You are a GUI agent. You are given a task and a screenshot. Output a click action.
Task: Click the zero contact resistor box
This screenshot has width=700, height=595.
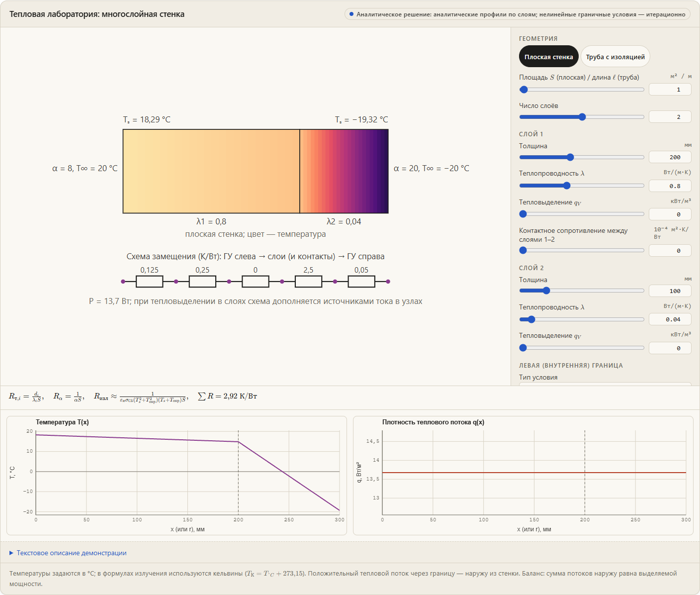[x=256, y=282]
